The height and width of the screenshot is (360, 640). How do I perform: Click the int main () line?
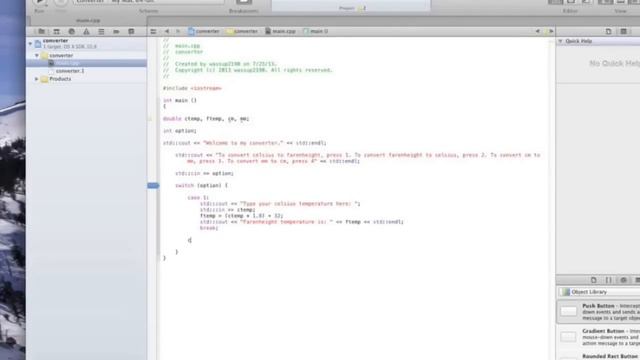[180, 100]
